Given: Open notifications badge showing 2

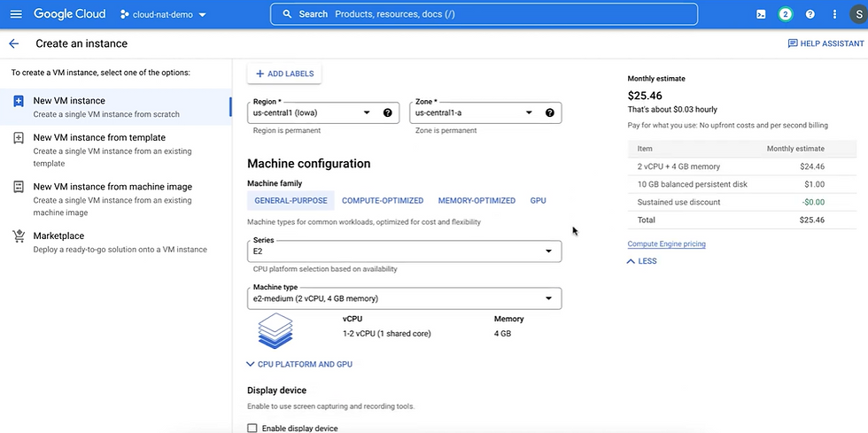Looking at the screenshot, I should pyautogui.click(x=785, y=14).
